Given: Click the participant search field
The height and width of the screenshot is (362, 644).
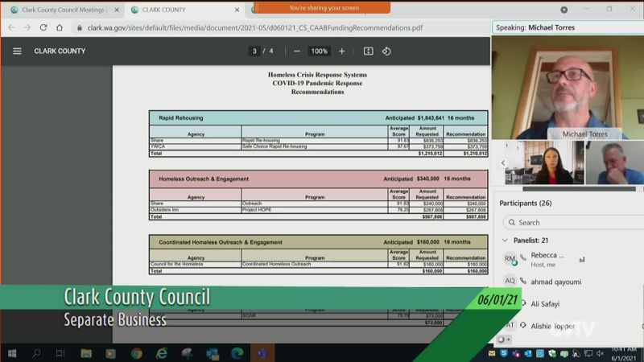Looking at the screenshot, I should tap(572, 222).
